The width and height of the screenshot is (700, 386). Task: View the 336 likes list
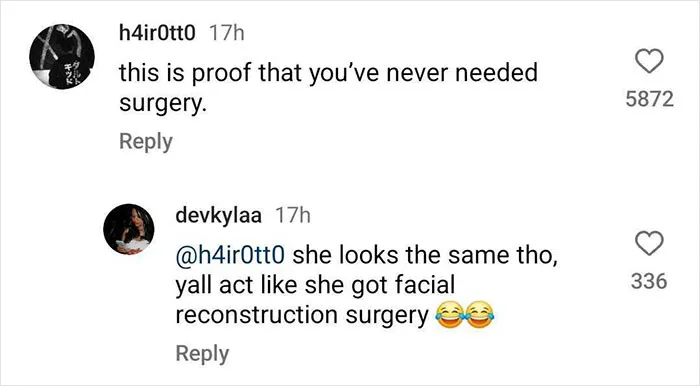coord(649,282)
